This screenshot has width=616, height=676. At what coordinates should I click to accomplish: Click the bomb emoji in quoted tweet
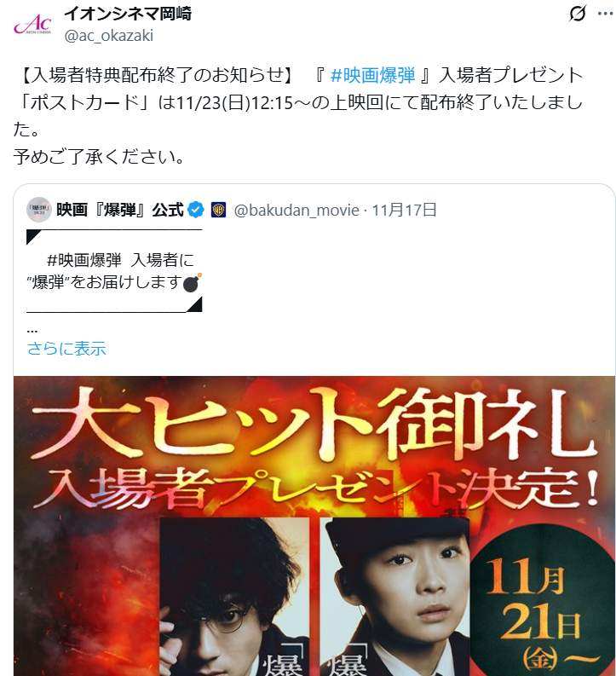[x=192, y=283]
